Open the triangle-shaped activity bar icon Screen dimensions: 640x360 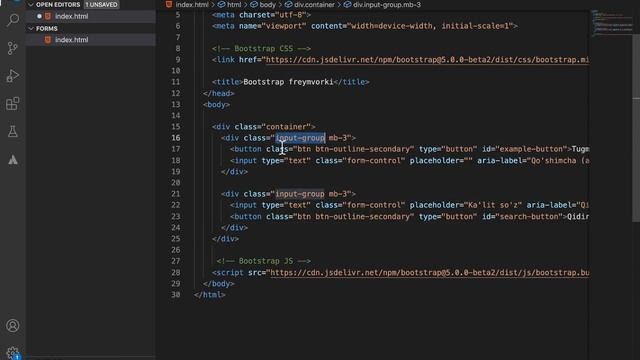coord(13,160)
